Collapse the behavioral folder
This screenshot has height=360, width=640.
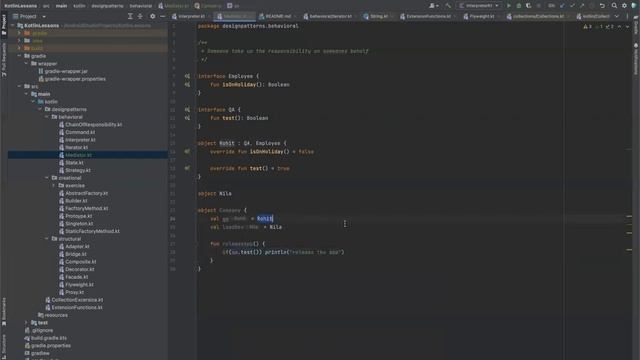47,117
